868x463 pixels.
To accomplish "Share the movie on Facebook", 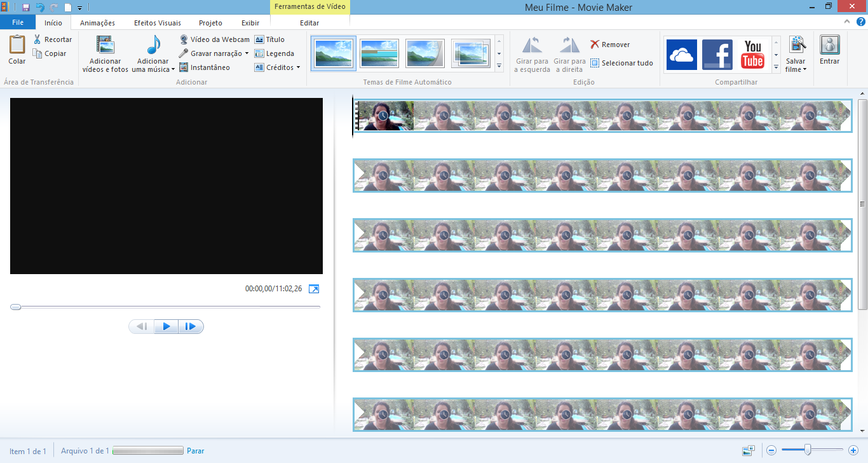I will coord(717,55).
